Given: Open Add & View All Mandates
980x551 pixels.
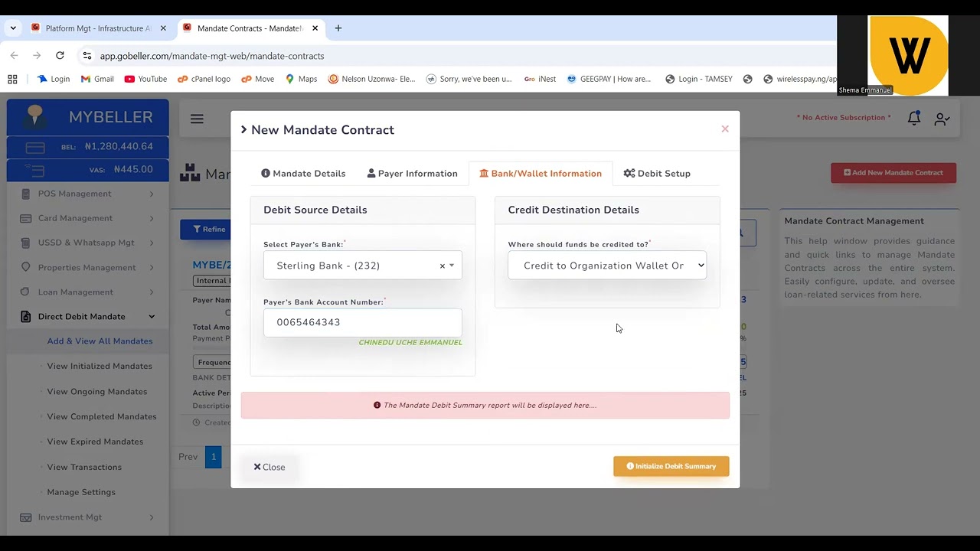Looking at the screenshot, I should pos(100,341).
